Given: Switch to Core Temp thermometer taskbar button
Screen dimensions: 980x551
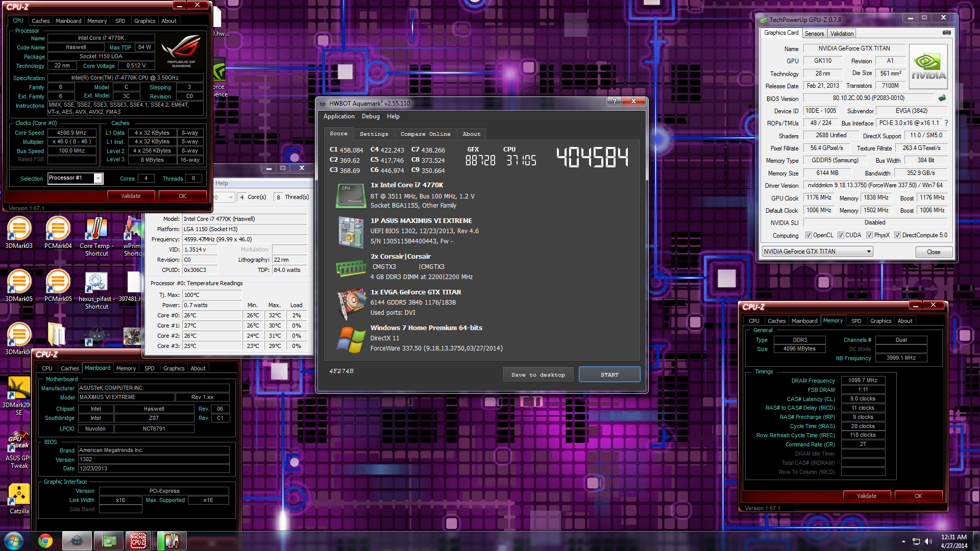Looking at the screenshot, I should (171, 541).
